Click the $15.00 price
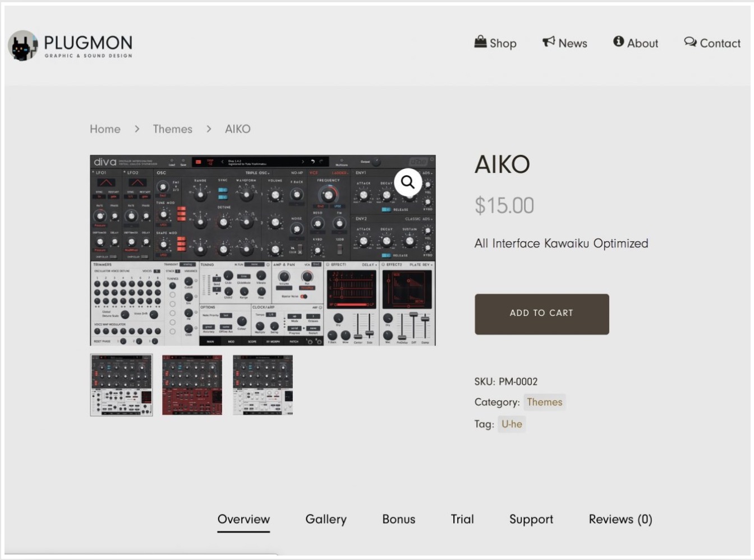The image size is (754, 560). [x=504, y=205]
